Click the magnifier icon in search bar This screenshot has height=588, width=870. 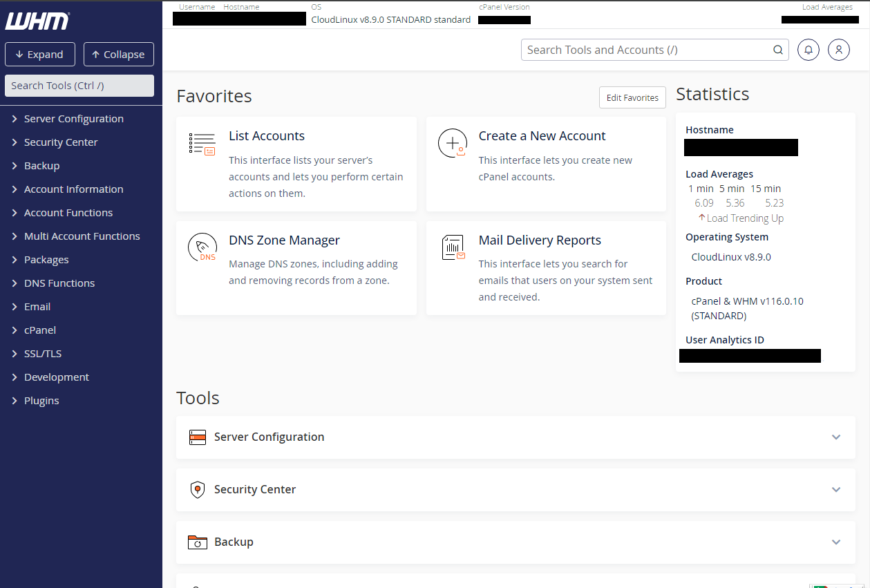coord(778,50)
